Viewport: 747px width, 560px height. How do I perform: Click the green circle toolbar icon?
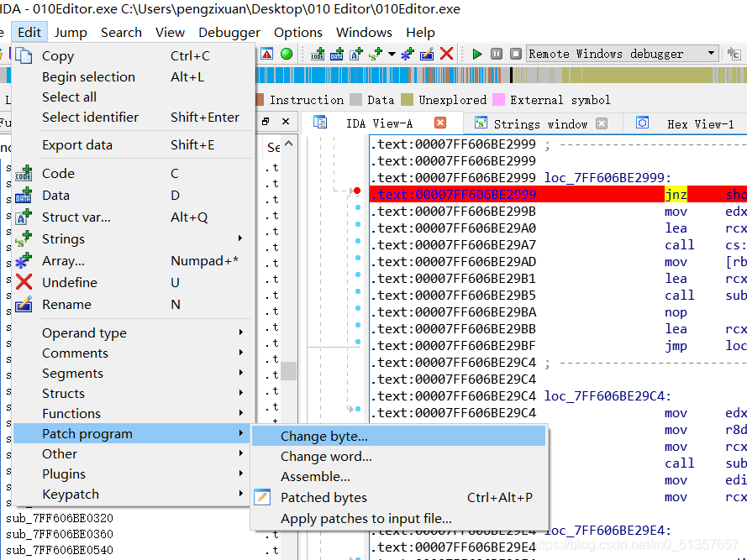[287, 54]
